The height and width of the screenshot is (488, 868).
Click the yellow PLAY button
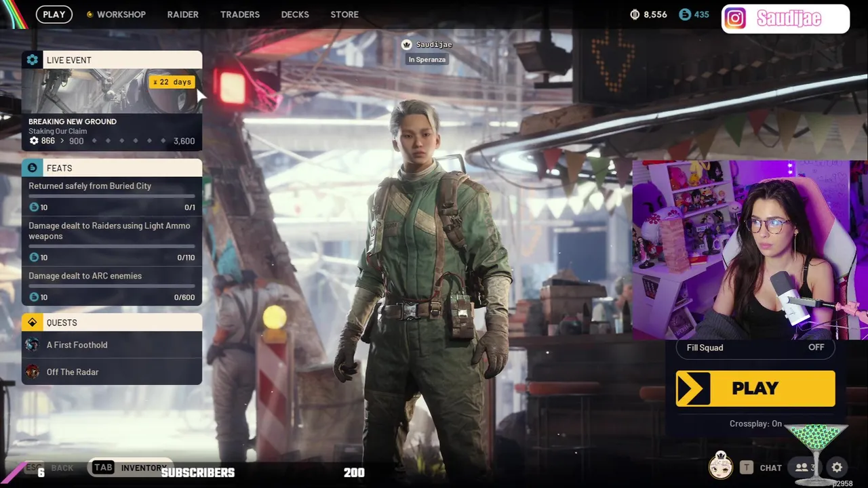(x=755, y=388)
